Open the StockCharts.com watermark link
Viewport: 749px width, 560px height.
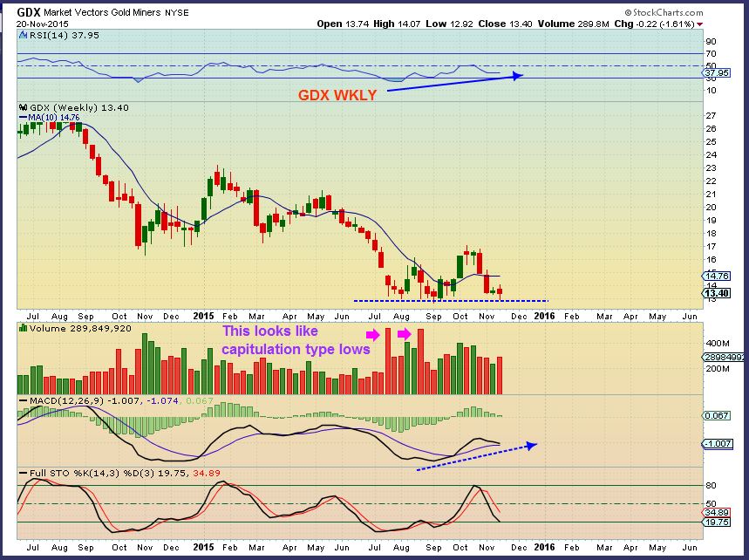coord(664,12)
